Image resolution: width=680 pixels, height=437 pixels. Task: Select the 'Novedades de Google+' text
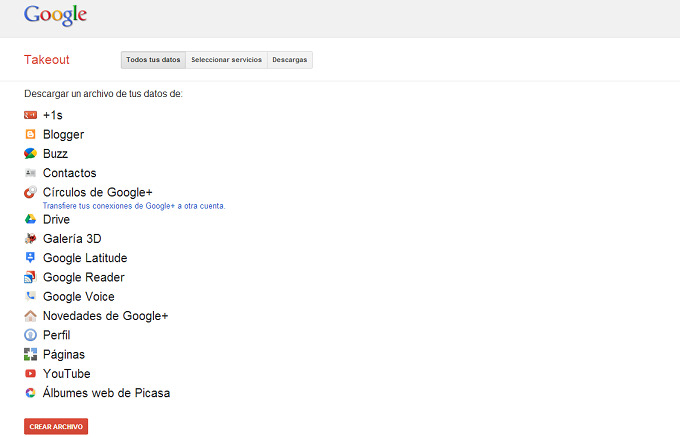point(105,316)
